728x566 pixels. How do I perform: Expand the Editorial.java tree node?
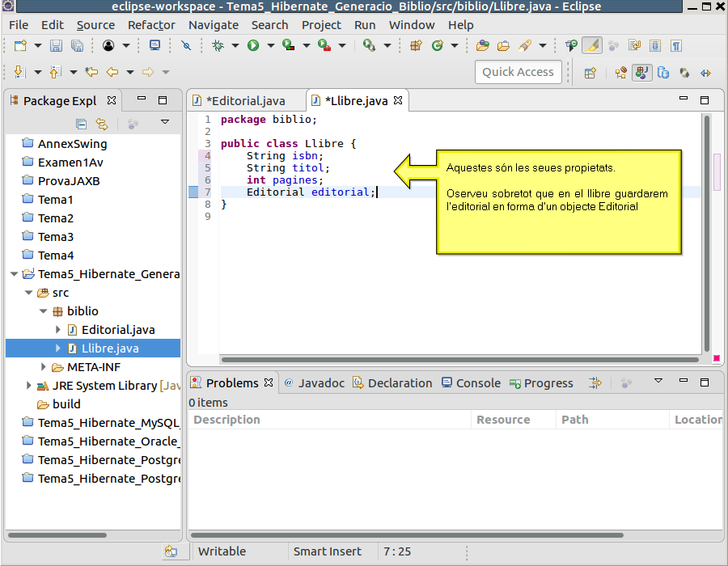point(58,330)
